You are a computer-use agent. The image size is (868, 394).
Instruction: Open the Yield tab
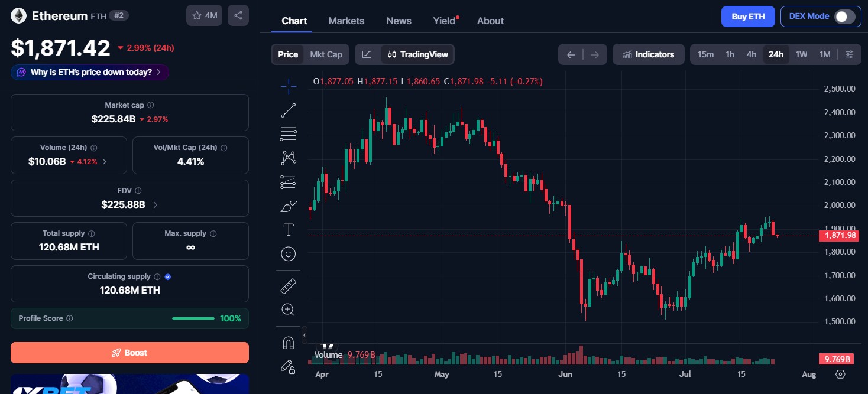pos(445,21)
